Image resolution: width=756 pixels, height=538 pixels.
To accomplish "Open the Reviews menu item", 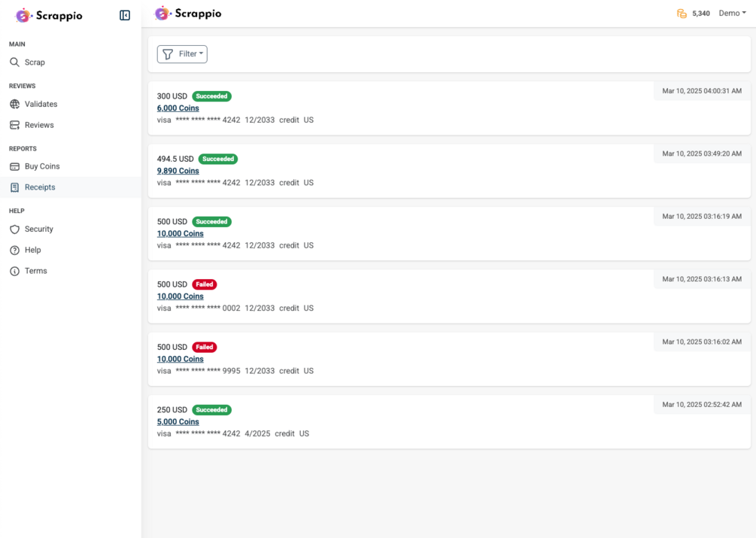I will [x=39, y=125].
